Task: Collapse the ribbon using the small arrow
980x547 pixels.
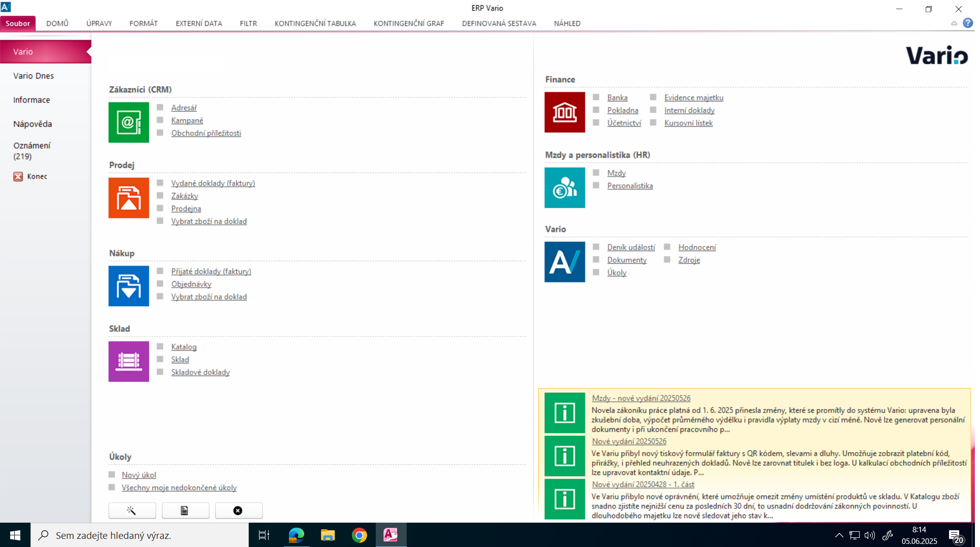Action: point(954,23)
